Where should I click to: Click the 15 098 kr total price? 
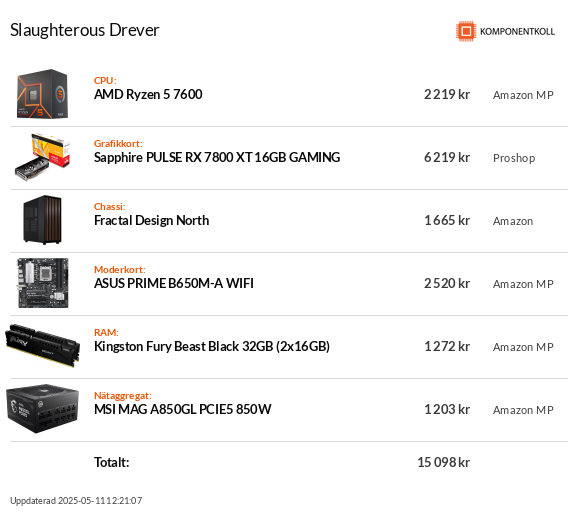(x=443, y=462)
